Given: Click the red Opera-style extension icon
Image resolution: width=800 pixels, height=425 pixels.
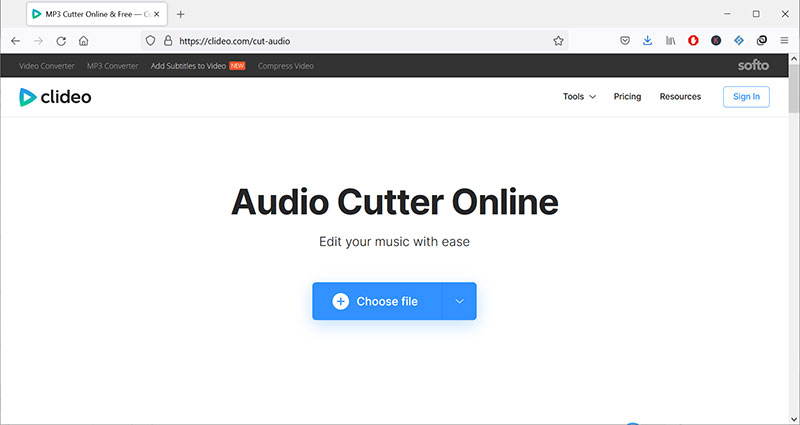Looking at the screenshot, I should (x=693, y=41).
